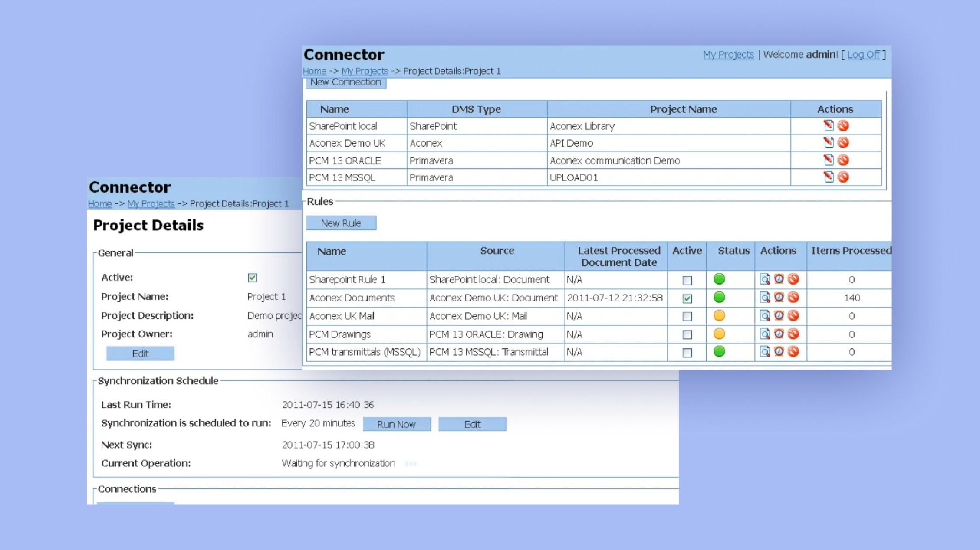Enable Active for PCM Drawings rule
This screenshot has width=980, height=550.
(x=687, y=335)
